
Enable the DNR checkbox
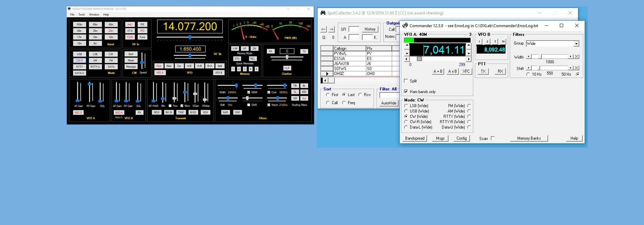click(x=249, y=105)
